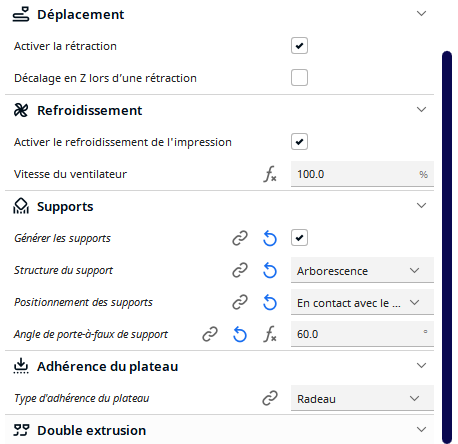Click the Déplacement heading text

(x=81, y=15)
